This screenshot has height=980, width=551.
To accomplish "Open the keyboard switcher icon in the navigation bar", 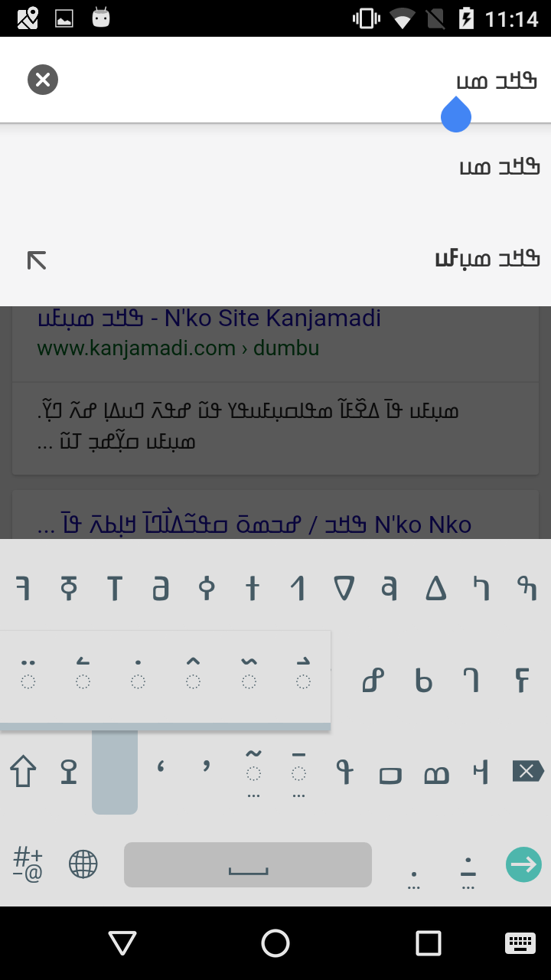I will tap(520, 943).
